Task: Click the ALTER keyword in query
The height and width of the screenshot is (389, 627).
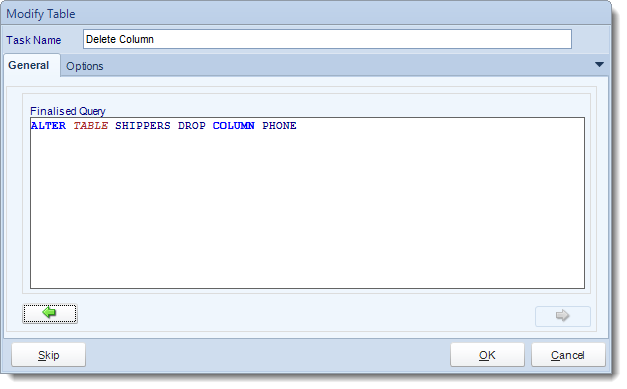Action: click(x=48, y=126)
